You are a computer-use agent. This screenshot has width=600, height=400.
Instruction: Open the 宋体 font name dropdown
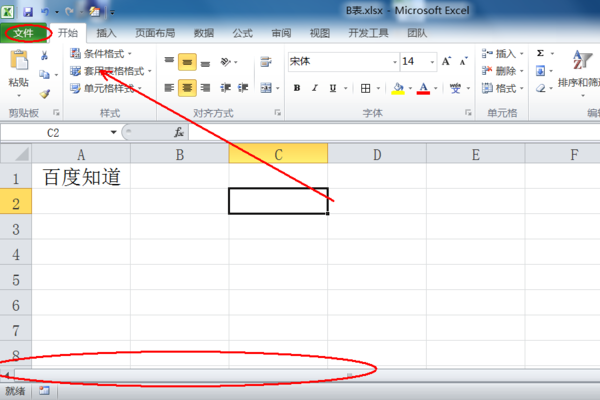click(x=395, y=62)
